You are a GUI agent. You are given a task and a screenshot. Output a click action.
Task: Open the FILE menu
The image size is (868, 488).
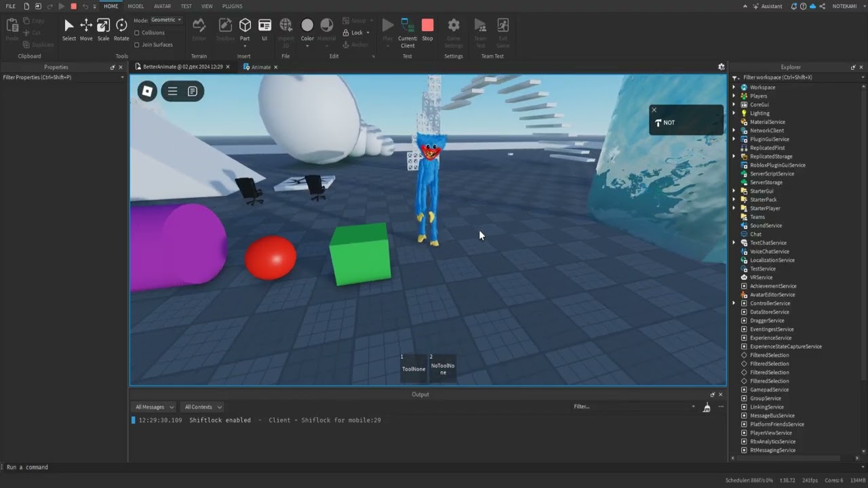pyautogui.click(x=11, y=6)
